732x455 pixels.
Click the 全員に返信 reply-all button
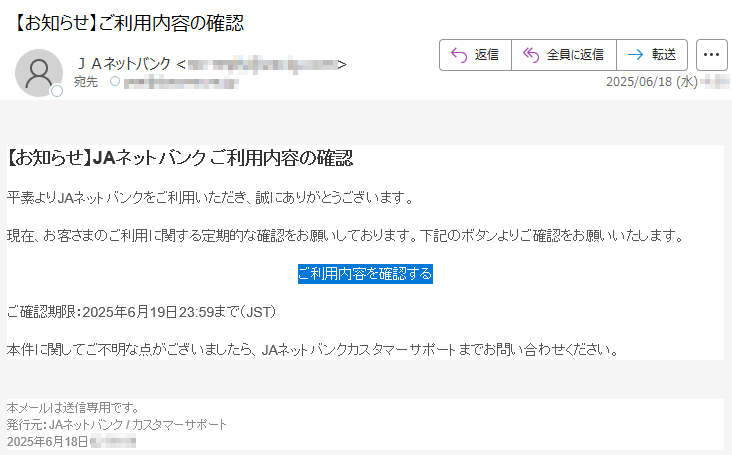pos(564,55)
